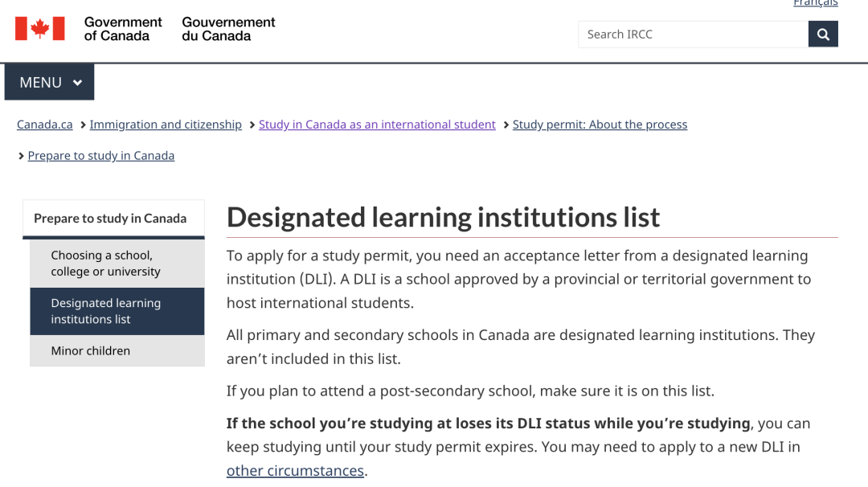Open the MENU dropdown
The width and height of the screenshot is (868, 487).
point(49,82)
